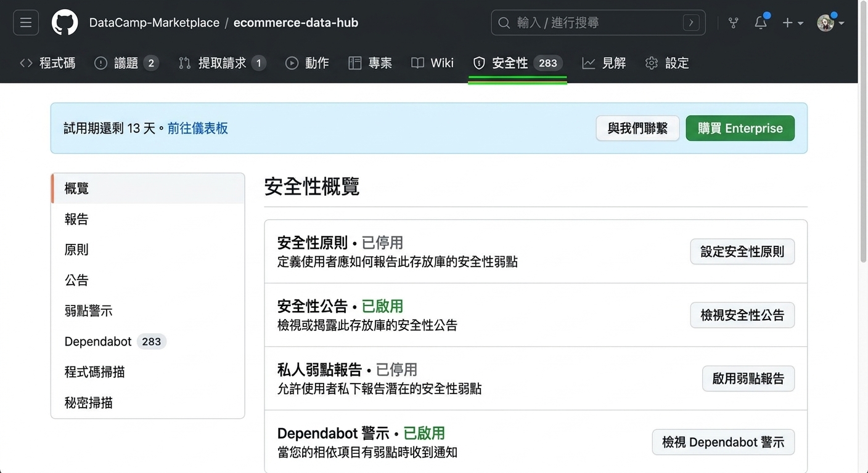868x473 pixels.
Task: Expand the dropdown arrow next to plus icon
Action: [x=800, y=23]
